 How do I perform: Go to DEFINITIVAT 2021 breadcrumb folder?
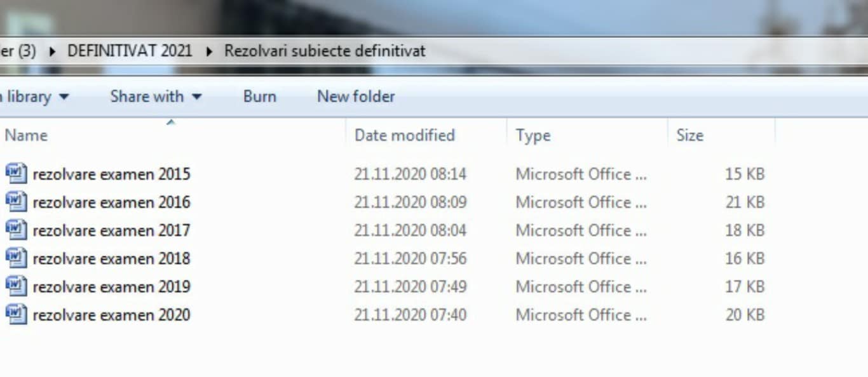130,51
